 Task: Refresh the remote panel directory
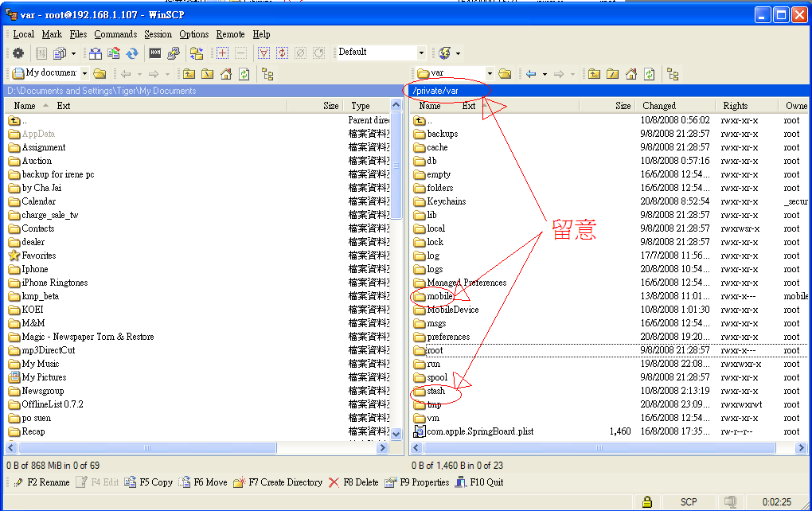coord(650,74)
